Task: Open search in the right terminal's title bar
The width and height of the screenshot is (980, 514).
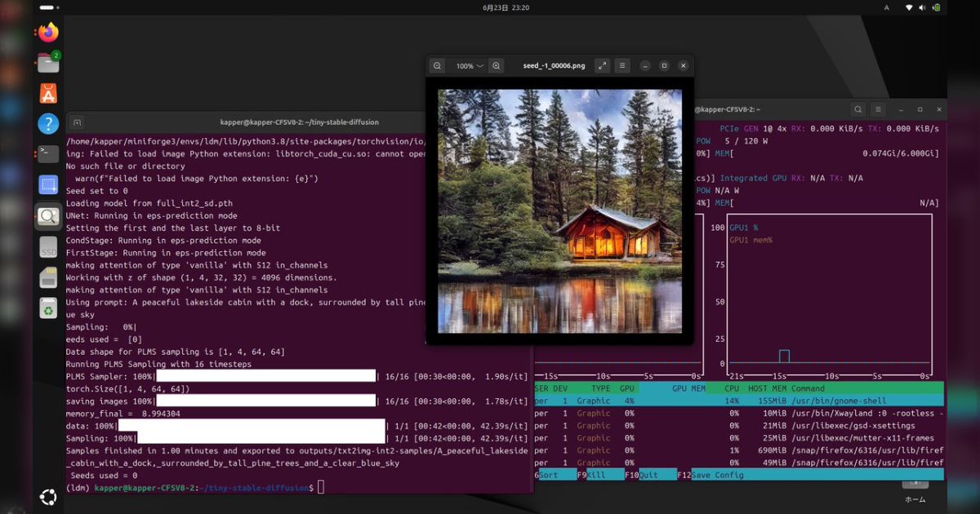Action: tap(856, 108)
